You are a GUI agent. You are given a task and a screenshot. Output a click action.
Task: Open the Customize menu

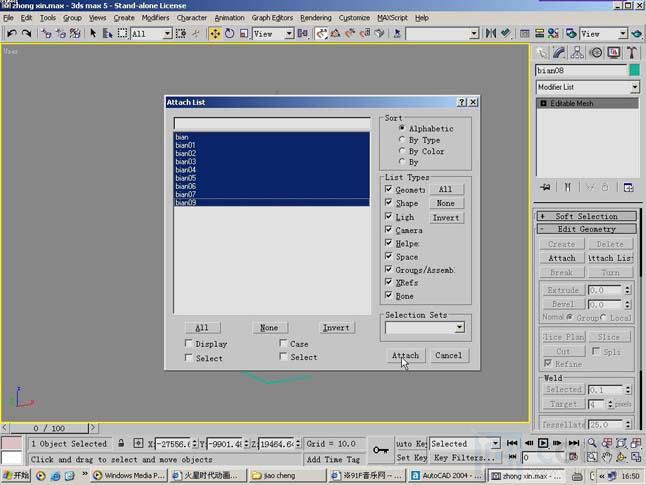pos(354,18)
